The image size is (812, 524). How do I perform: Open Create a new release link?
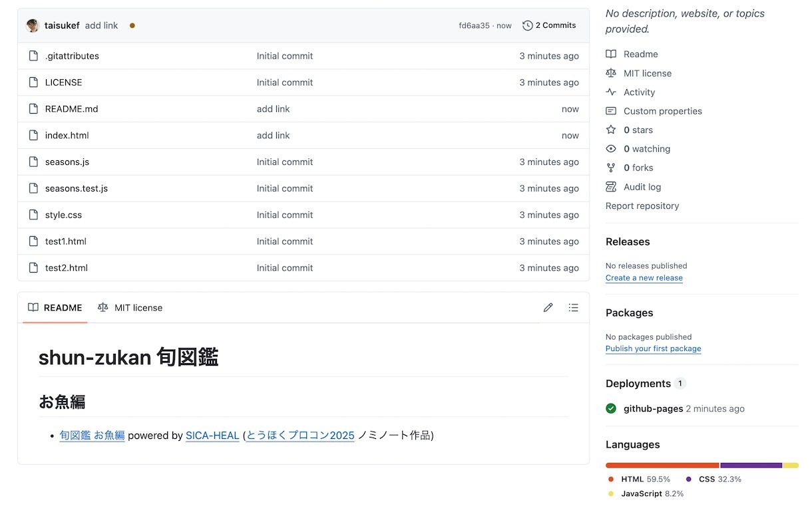(x=644, y=278)
